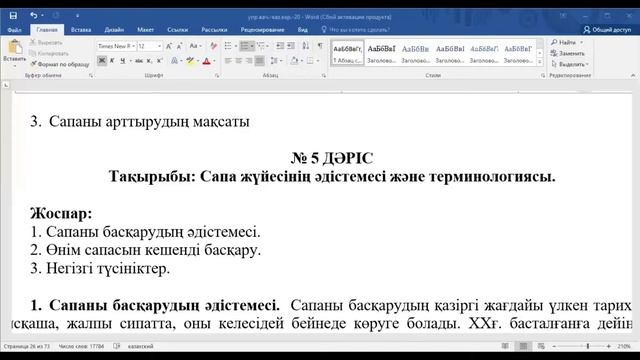640x360 pixels.
Task: Show paragraph marks (¶)
Action: tap(320, 46)
